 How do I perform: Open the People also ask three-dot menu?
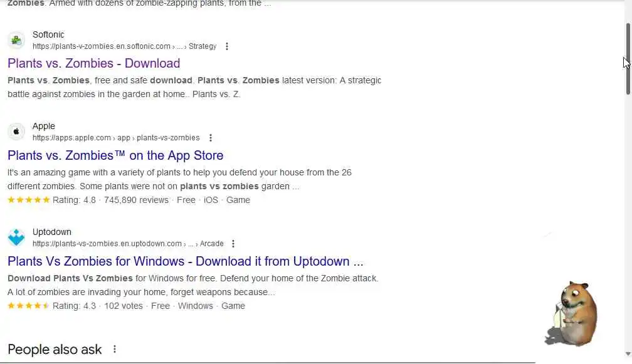pos(115,349)
